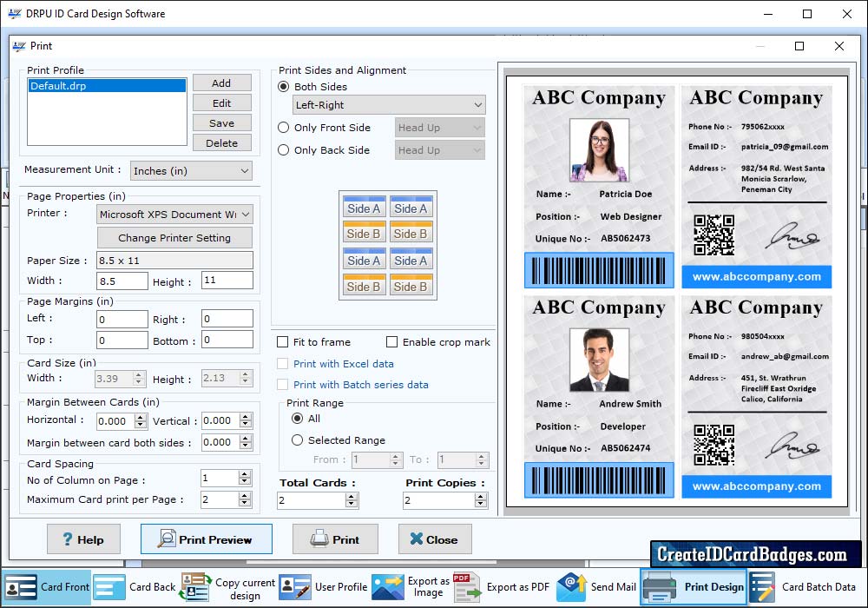Select Only Back Side option
This screenshot has height=608, width=868.
(x=284, y=150)
